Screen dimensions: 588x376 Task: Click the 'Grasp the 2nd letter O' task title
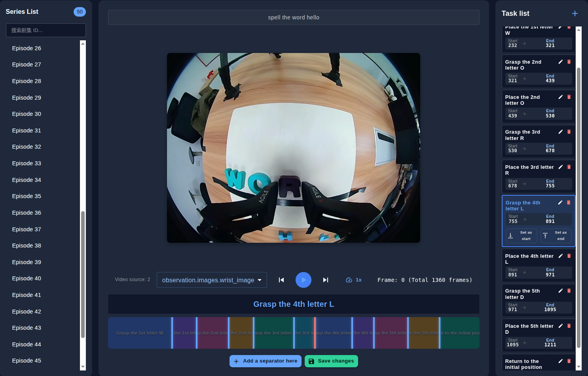click(523, 65)
